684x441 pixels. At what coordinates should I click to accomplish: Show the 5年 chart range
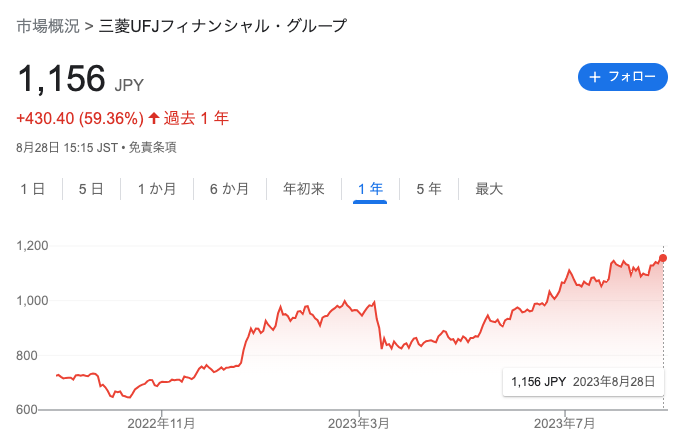[429, 189]
